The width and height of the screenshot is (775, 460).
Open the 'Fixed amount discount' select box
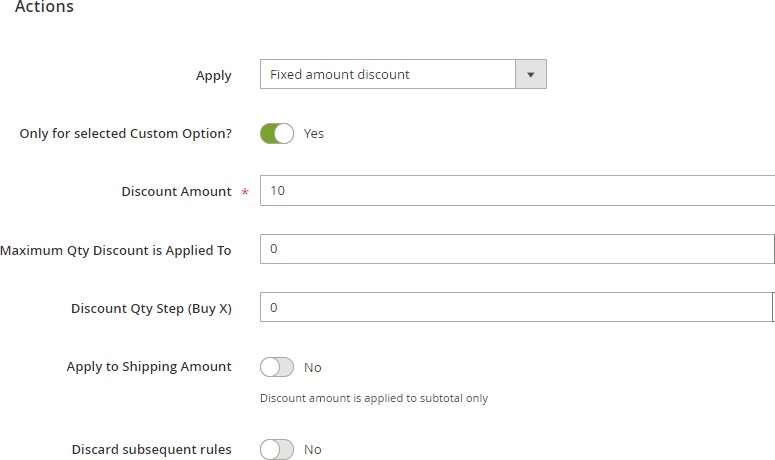point(388,75)
